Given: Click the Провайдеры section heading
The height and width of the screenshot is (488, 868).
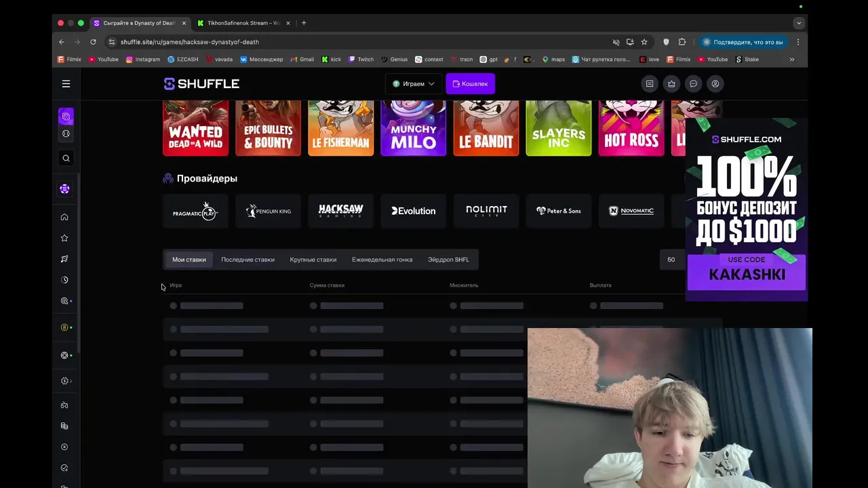Looking at the screenshot, I should coord(207,179).
